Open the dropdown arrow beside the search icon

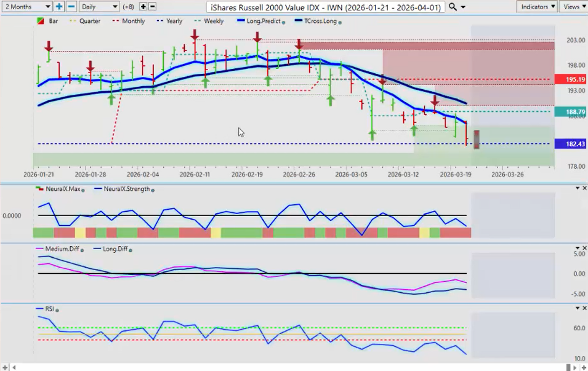tap(463, 7)
